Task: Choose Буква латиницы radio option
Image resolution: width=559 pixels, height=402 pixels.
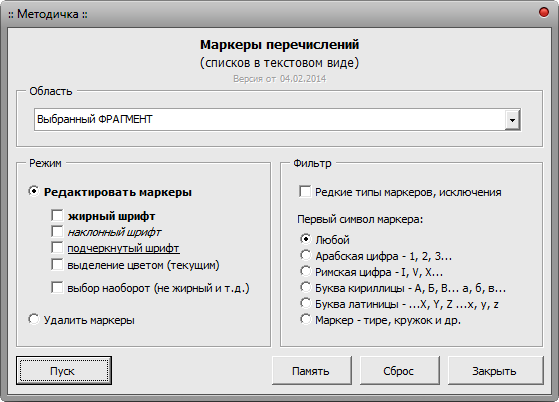Action: (x=305, y=303)
